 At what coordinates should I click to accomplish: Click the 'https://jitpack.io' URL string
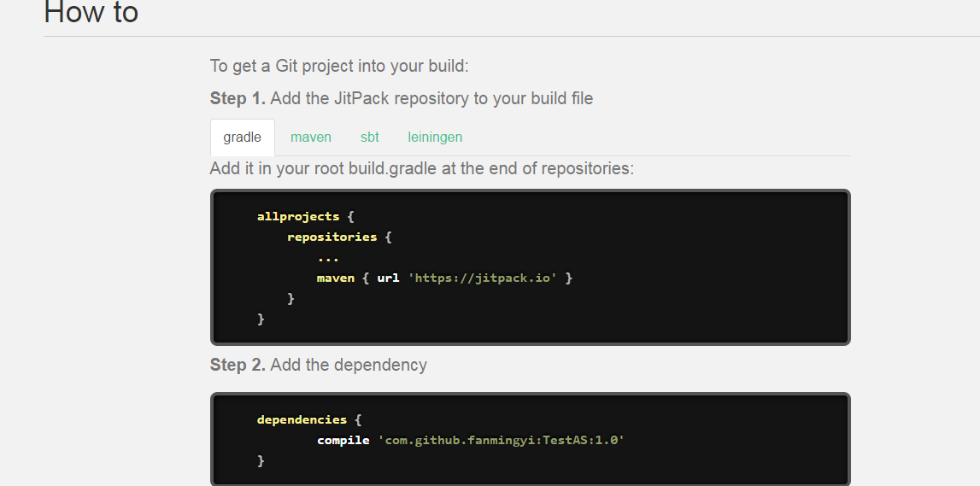point(483,278)
